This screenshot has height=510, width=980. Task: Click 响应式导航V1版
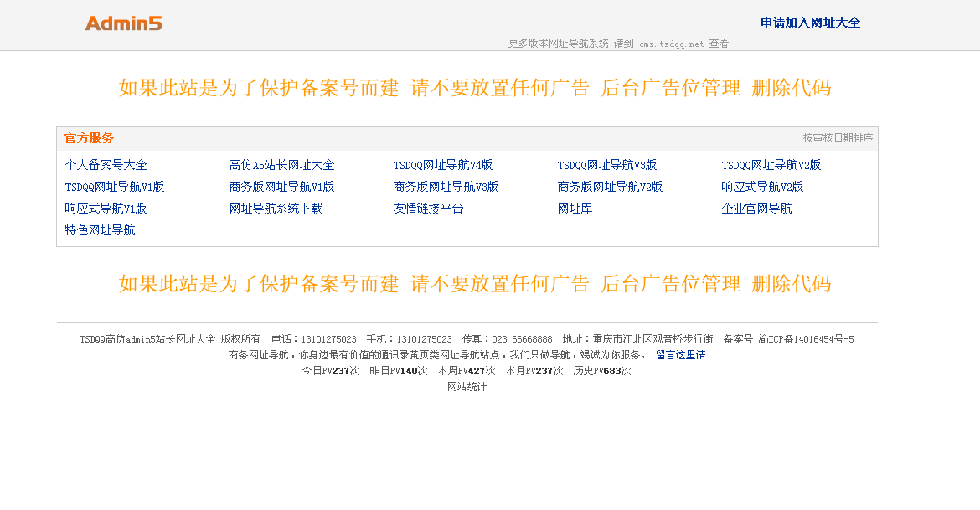[x=105, y=209]
